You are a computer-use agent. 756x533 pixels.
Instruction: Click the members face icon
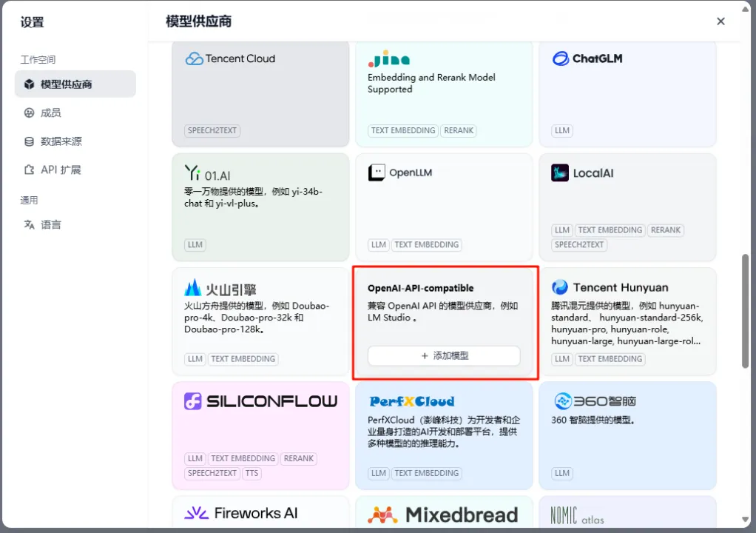(30, 113)
